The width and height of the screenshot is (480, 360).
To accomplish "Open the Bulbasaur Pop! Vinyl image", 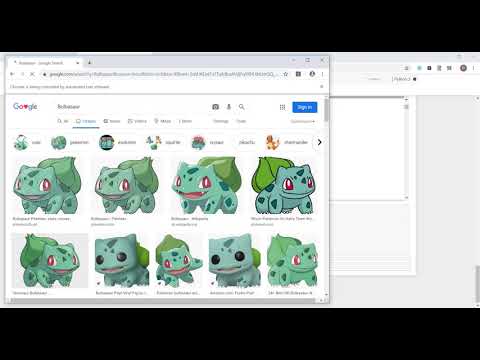I will (x=122, y=261).
